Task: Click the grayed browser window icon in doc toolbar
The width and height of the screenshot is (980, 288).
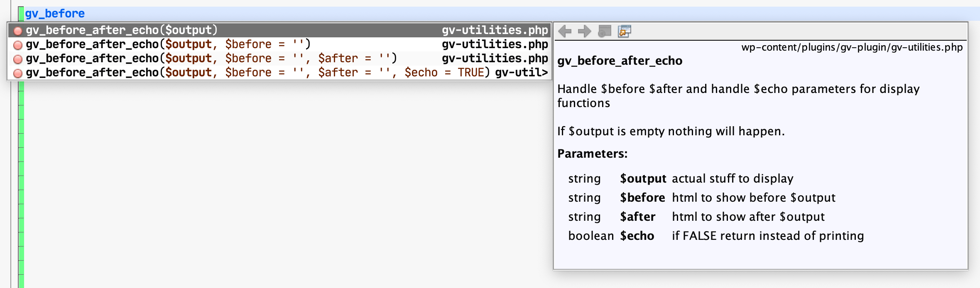Action: point(604,31)
